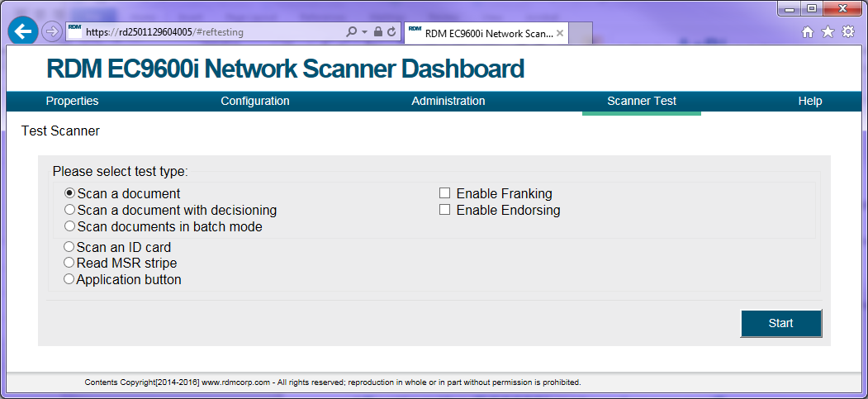Open the browser Home icon

(808, 32)
